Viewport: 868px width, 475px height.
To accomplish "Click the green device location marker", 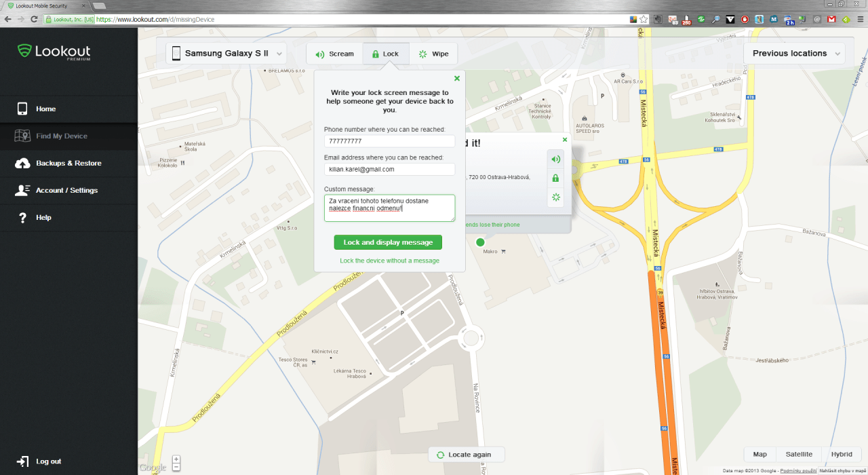I will click(x=481, y=242).
